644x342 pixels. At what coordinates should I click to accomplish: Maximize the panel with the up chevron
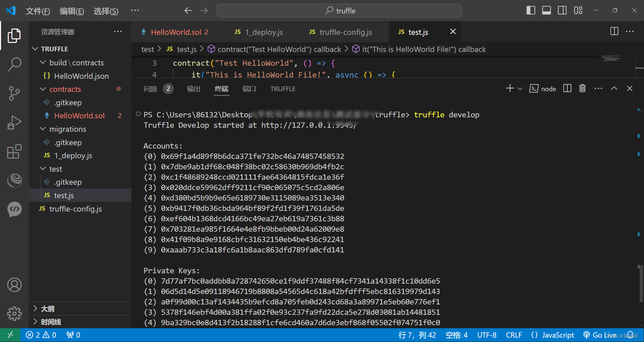pyautogui.click(x=614, y=89)
